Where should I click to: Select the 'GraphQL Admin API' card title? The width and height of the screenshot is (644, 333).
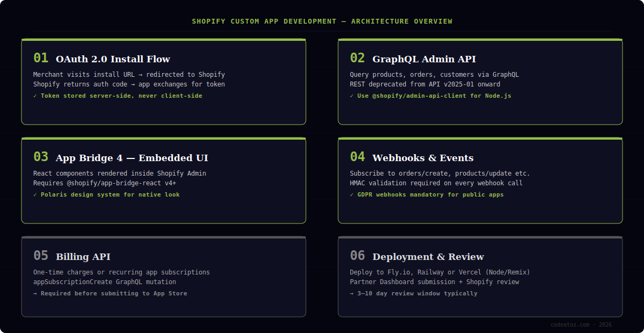pyautogui.click(x=424, y=59)
